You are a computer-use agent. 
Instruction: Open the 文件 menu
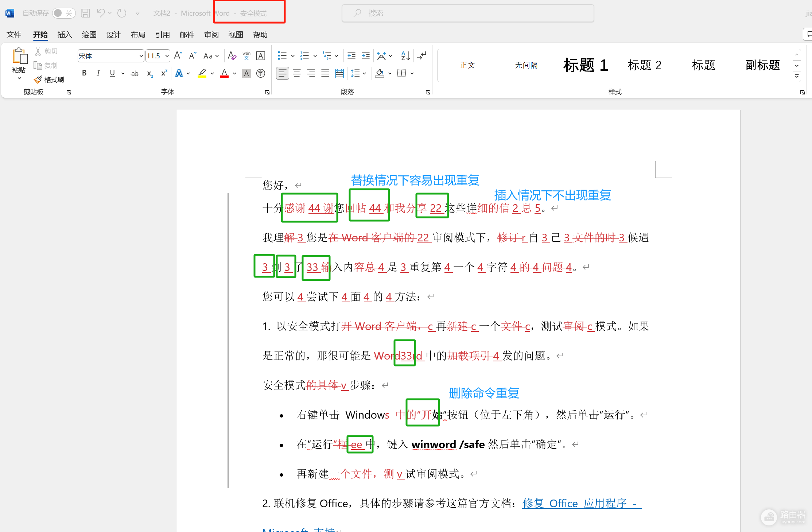[14, 35]
